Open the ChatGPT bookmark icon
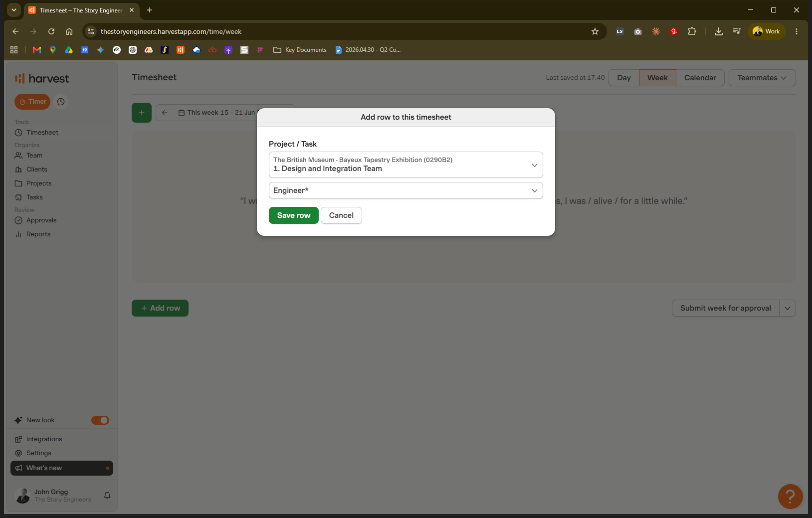The image size is (812, 518). point(133,50)
